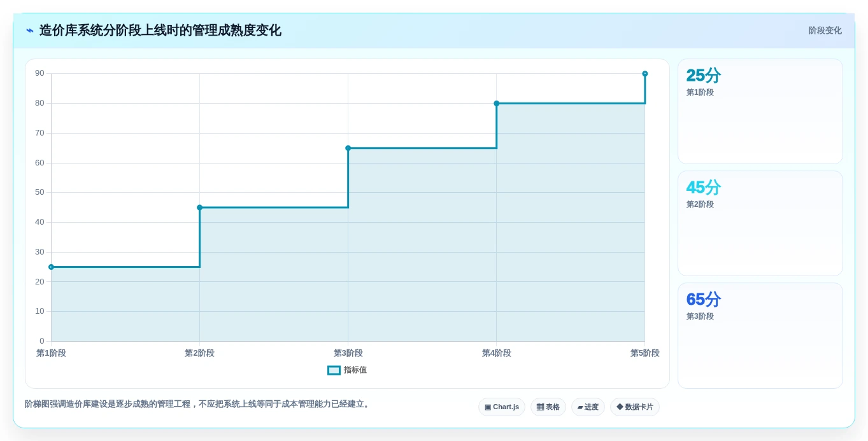This screenshot has width=868, height=441.
Task: Click the 第3阶段 caption under 65分
Action: click(x=700, y=316)
